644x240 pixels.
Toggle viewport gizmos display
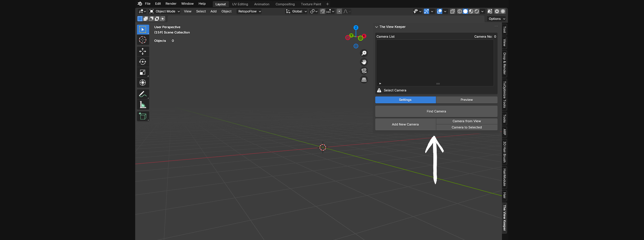pos(426,11)
